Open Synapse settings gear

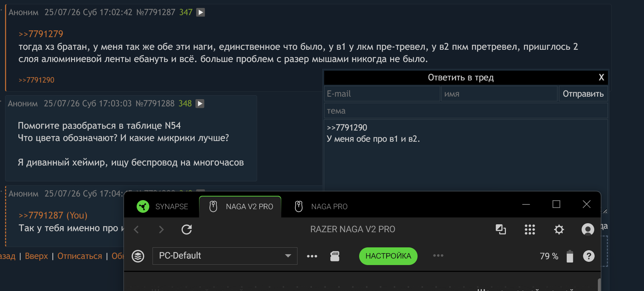coord(559,229)
